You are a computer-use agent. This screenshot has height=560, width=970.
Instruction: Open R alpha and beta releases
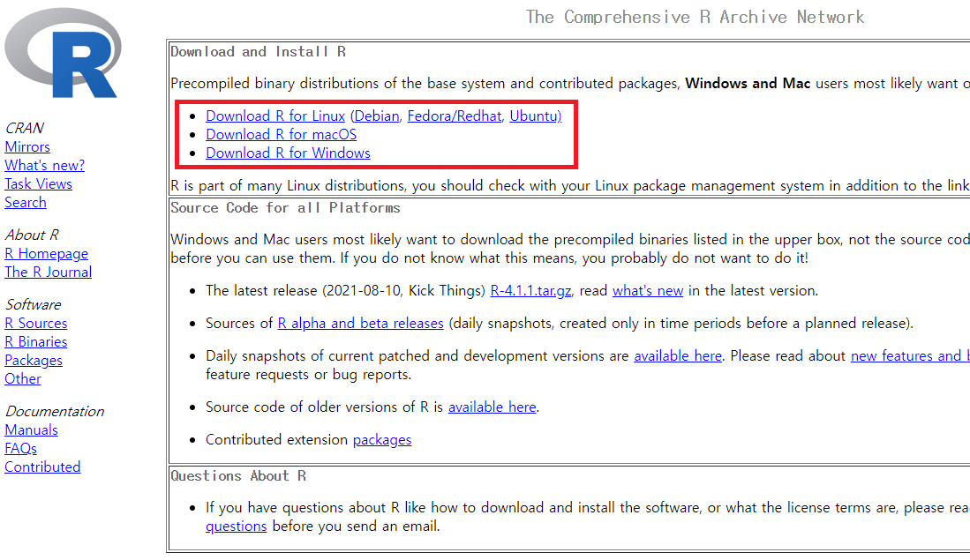(x=361, y=324)
